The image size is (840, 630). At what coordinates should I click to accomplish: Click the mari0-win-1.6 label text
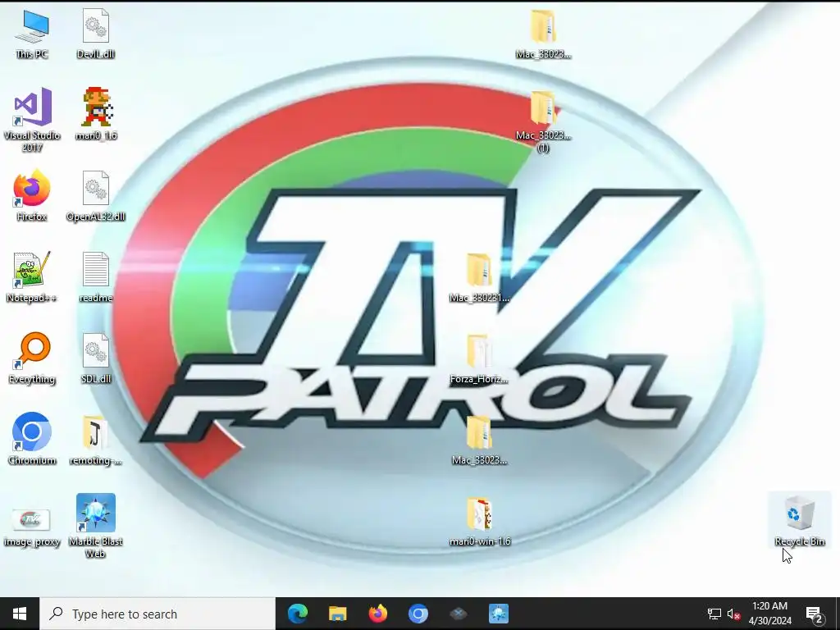[x=479, y=541]
